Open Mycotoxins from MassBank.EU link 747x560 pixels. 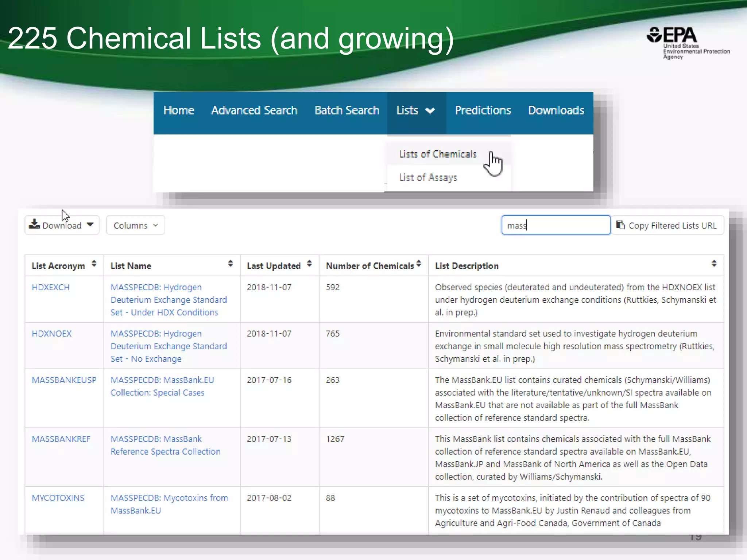click(169, 504)
